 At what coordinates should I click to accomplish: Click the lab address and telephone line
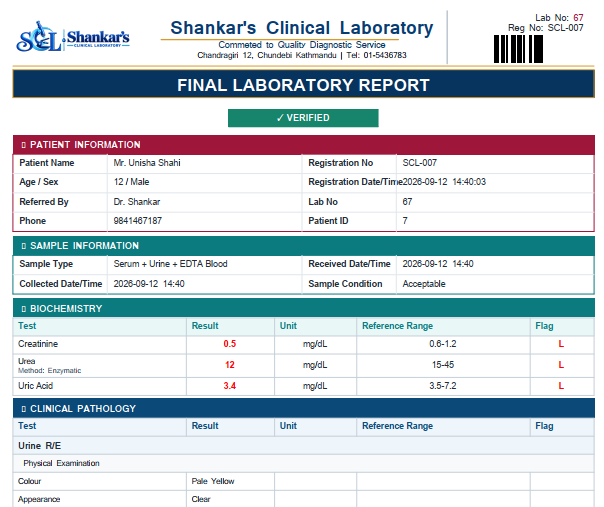(302, 55)
